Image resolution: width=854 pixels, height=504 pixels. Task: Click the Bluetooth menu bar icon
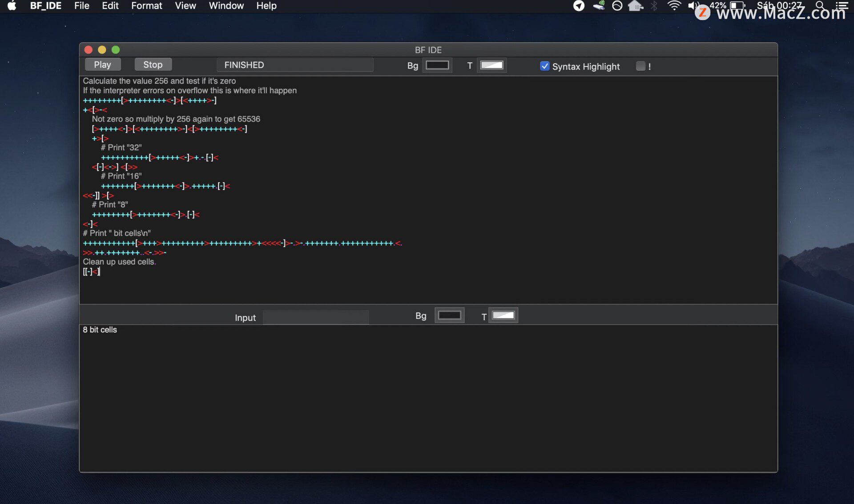click(655, 6)
